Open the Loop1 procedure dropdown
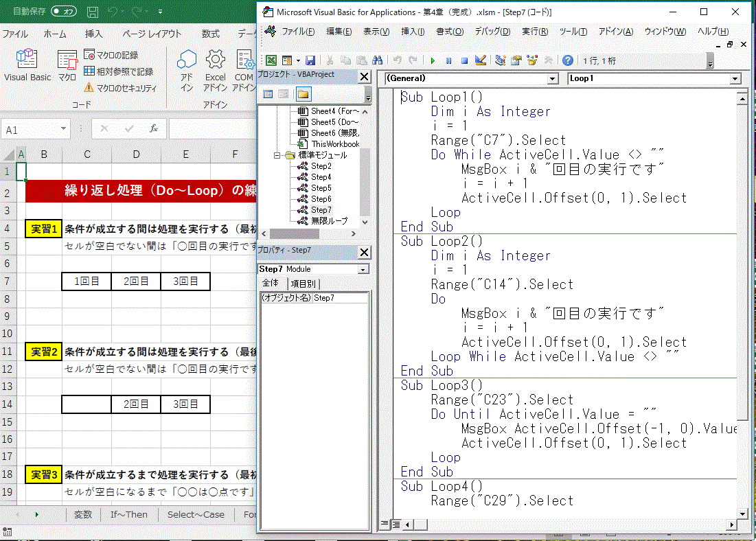This screenshot has width=756, height=541. tap(735, 78)
